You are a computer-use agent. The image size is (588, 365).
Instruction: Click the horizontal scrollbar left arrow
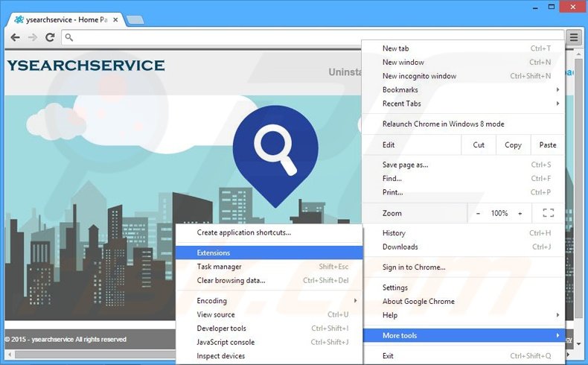(10, 354)
